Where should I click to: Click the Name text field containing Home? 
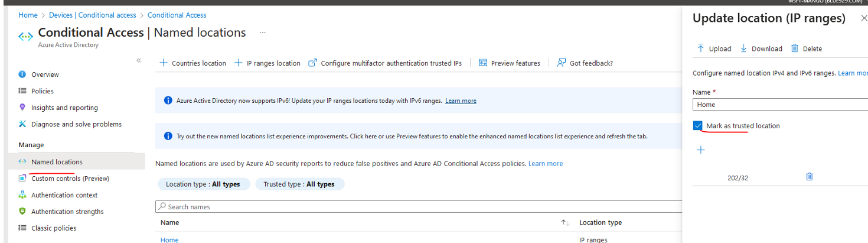pos(779,105)
